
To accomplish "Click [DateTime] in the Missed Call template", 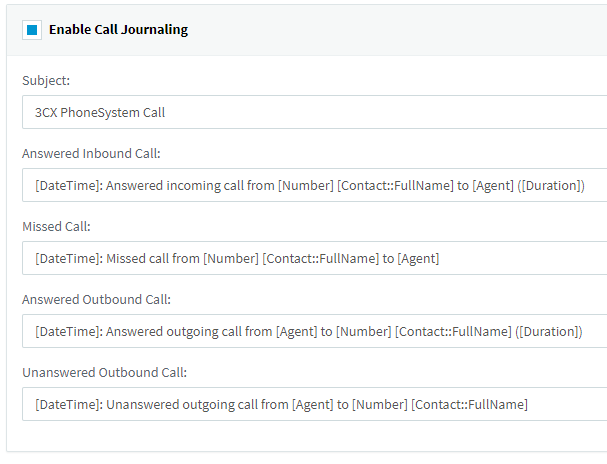I will point(66,258).
